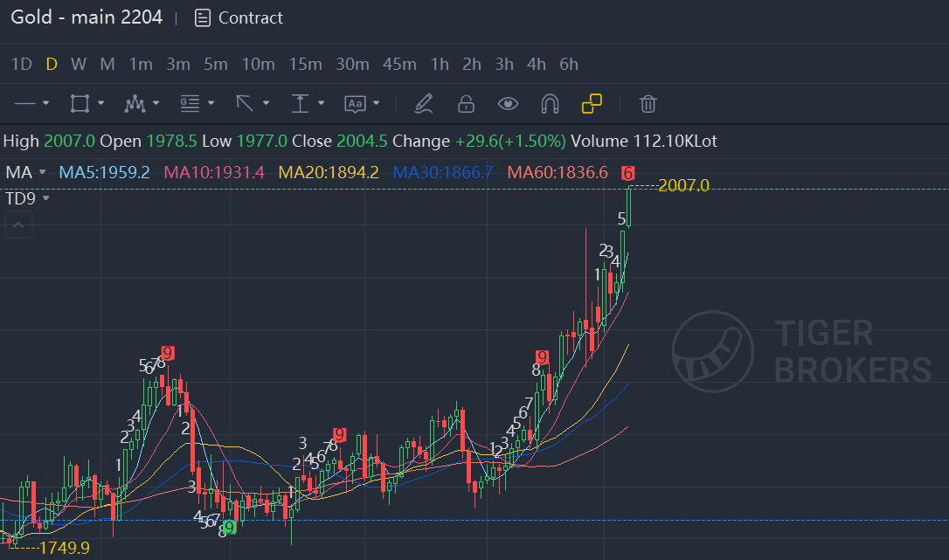Select the wave pattern drawing tool
Image resolution: width=949 pixels, height=560 pixels.
[135, 104]
